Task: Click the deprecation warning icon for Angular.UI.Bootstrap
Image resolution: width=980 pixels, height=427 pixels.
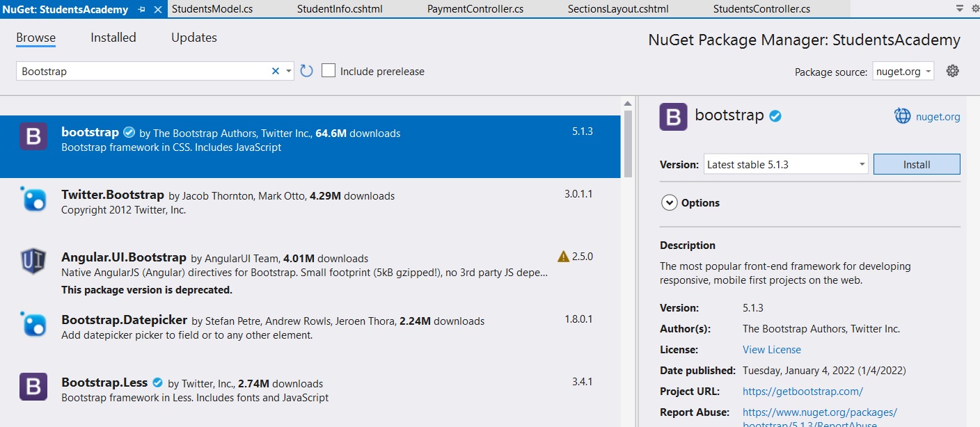Action: 564,257
